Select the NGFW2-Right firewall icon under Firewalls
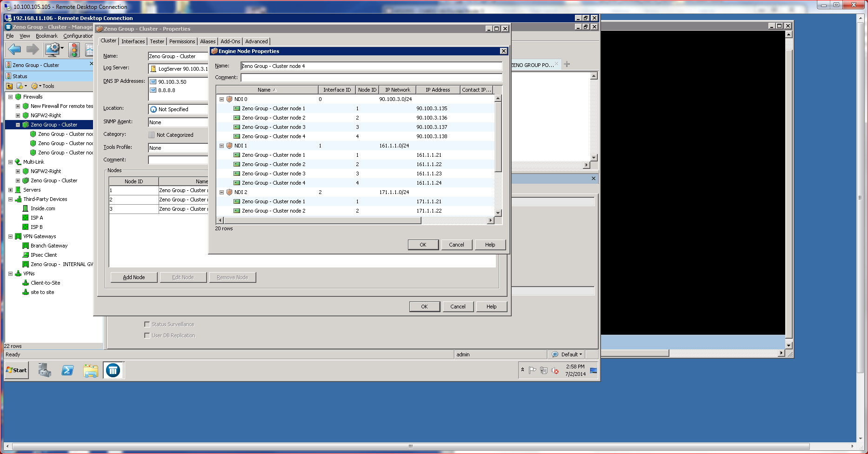The height and width of the screenshot is (454, 868). pos(26,115)
